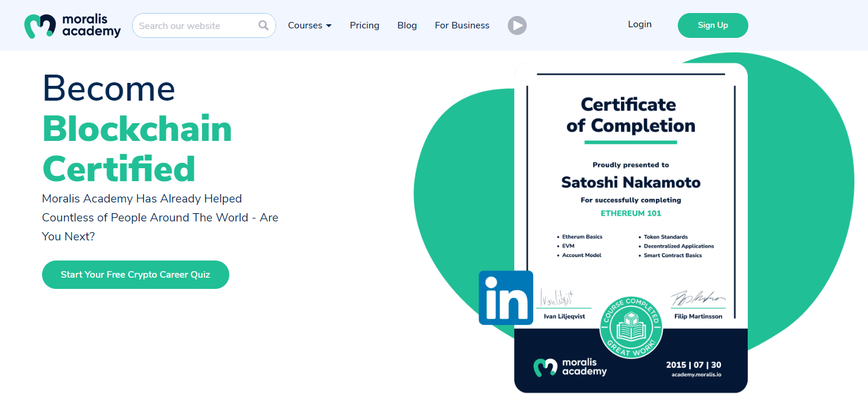Image resolution: width=868 pixels, height=402 pixels.
Task: Open the Courses dropdown menu
Action: pos(310,25)
